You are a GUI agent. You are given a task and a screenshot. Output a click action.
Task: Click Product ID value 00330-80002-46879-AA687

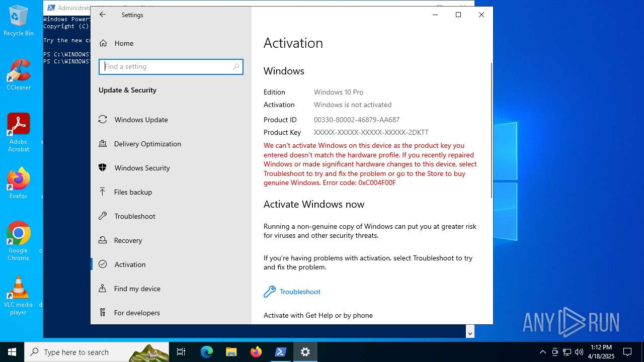pyautogui.click(x=357, y=120)
